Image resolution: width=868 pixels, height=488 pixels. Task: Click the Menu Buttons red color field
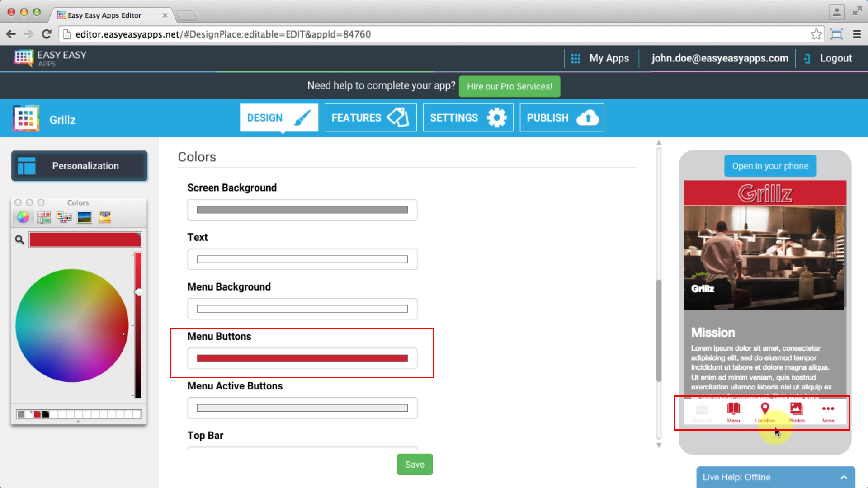click(302, 358)
